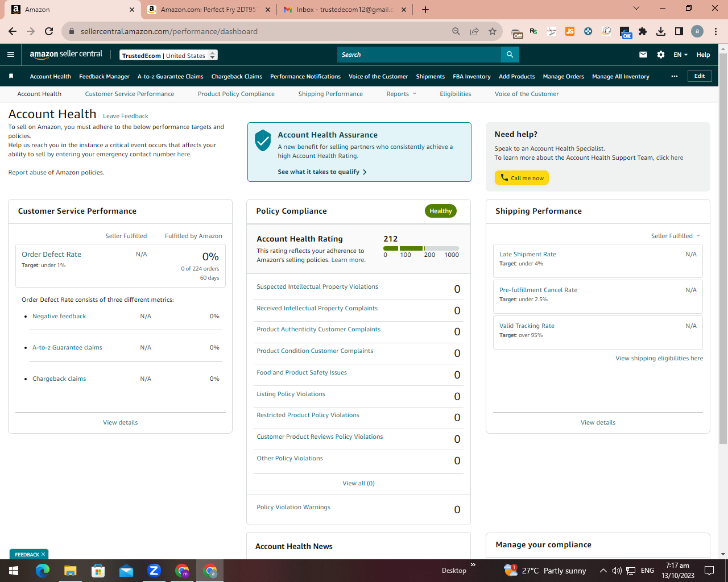Image resolution: width=728 pixels, height=582 pixels.
Task: Click the amazon seller central logo
Action: coord(66,55)
